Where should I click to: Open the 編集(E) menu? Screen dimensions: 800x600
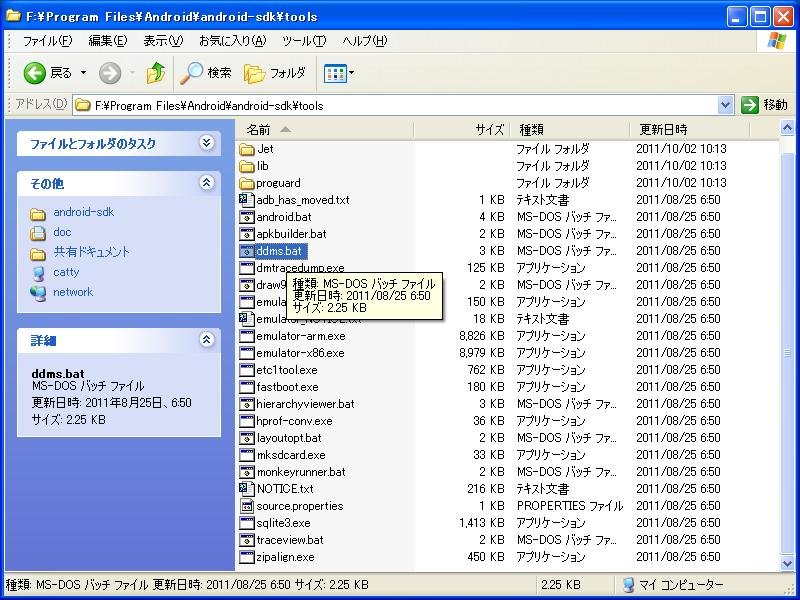(x=108, y=41)
